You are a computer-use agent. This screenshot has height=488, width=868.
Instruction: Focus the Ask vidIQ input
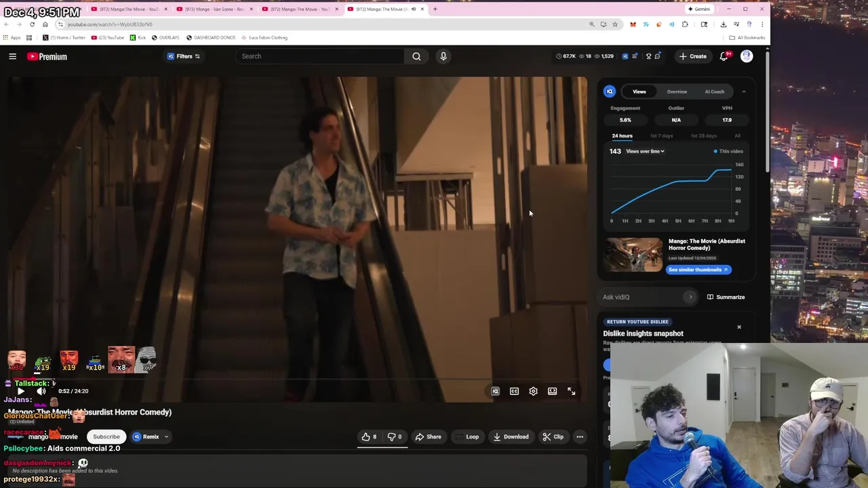(x=642, y=297)
